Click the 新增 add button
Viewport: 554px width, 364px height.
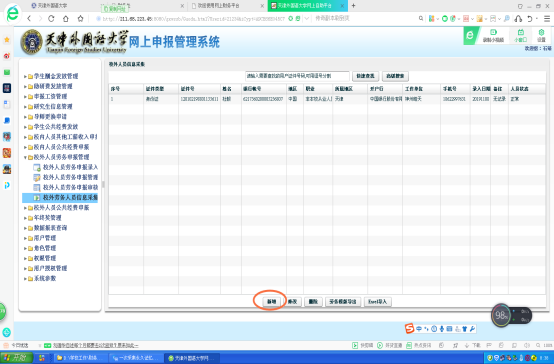271,301
